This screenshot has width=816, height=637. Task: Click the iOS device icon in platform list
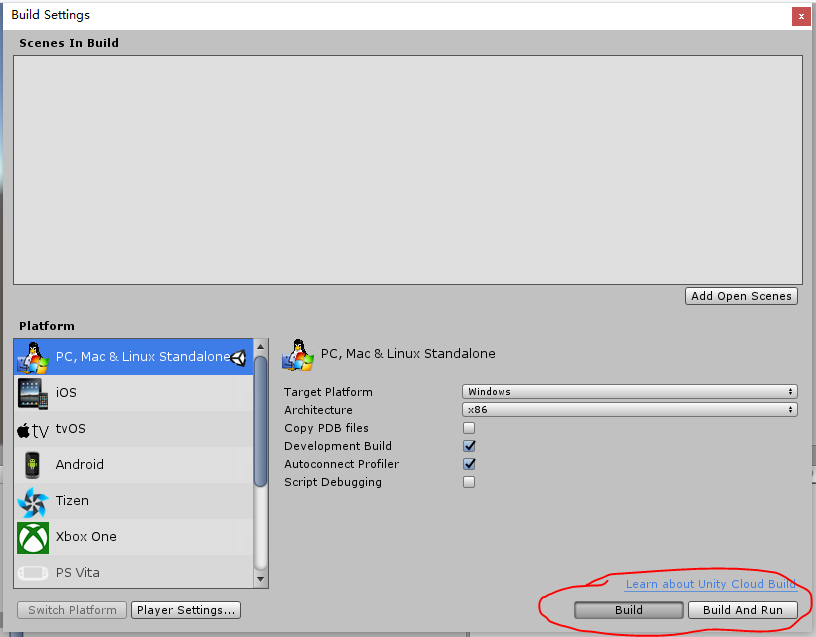tap(33, 393)
